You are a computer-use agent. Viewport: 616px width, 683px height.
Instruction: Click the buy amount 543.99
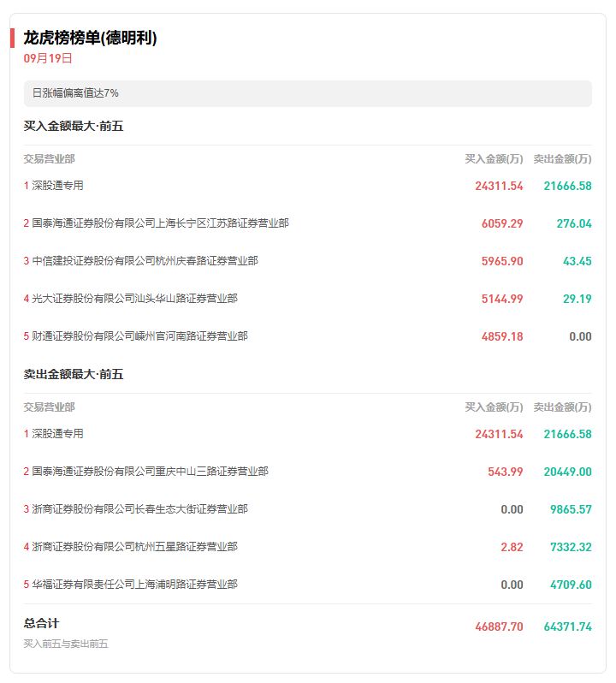tap(505, 472)
